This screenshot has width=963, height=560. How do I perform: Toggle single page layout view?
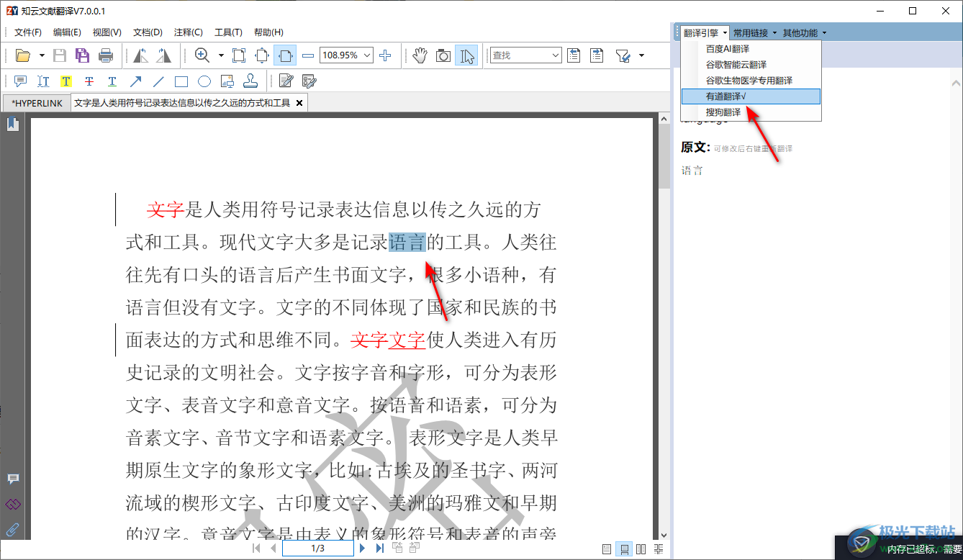pyautogui.click(x=607, y=548)
